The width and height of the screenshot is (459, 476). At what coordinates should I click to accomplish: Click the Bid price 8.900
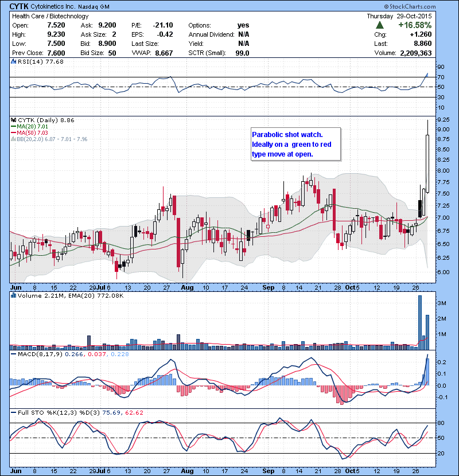[107, 44]
